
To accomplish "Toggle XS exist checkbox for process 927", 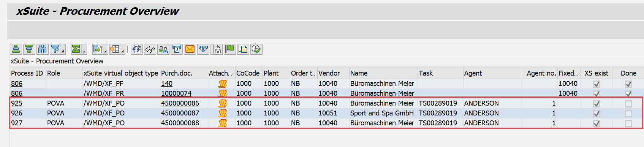I will [x=597, y=123].
